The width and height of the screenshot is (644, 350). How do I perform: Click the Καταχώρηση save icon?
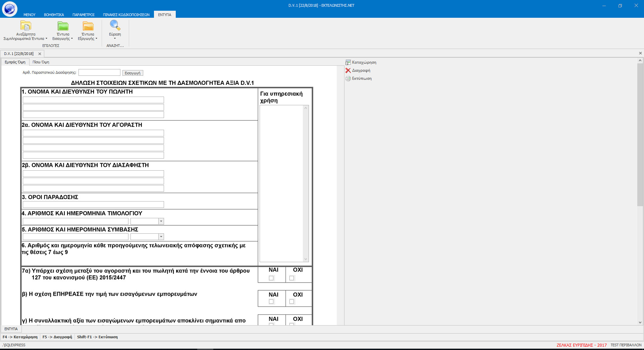[x=348, y=62]
